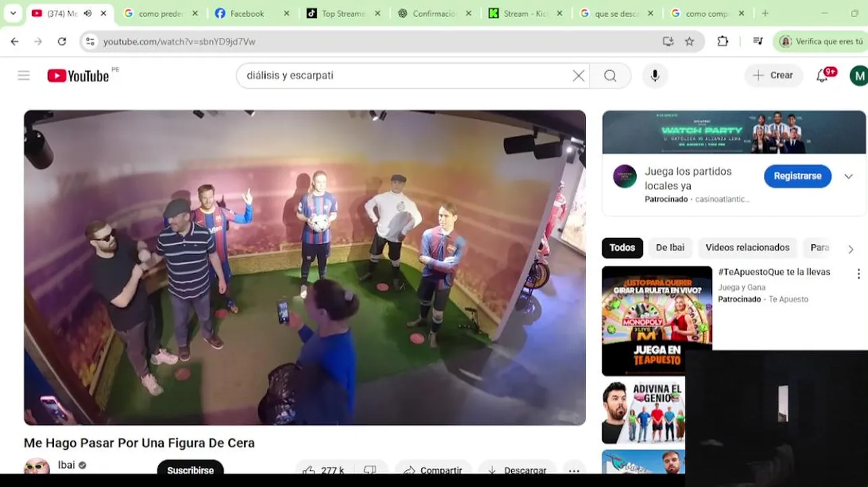This screenshot has width=868, height=487.
Task: Close the first YouTube tab
Action: tap(103, 14)
